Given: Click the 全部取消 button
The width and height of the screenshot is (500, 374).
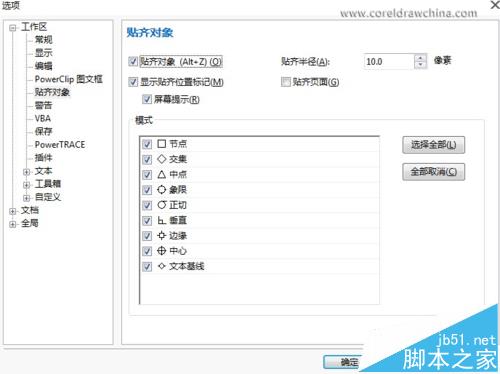Looking at the screenshot, I should pos(433,172).
